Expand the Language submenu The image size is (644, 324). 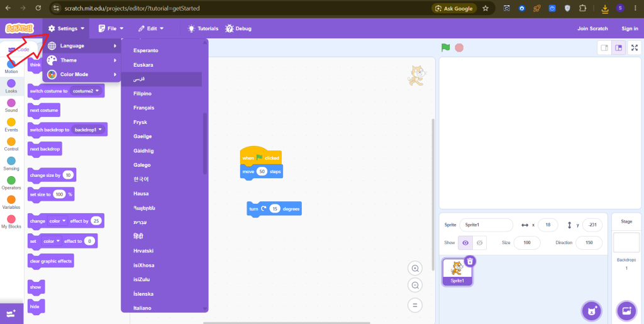[x=82, y=45]
